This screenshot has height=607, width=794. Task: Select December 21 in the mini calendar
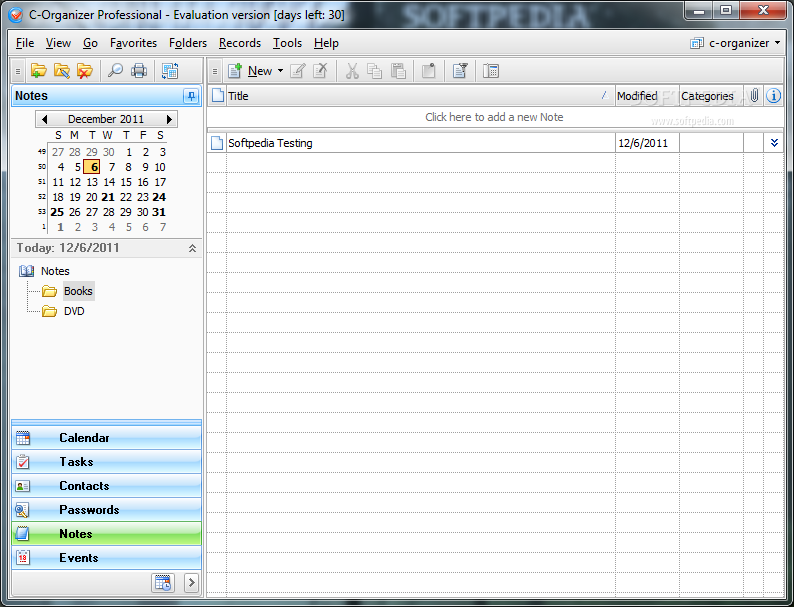point(108,197)
